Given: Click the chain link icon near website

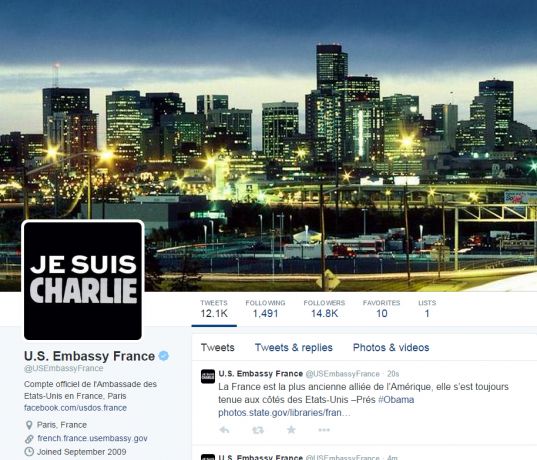Looking at the screenshot, I should pos(29,439).
